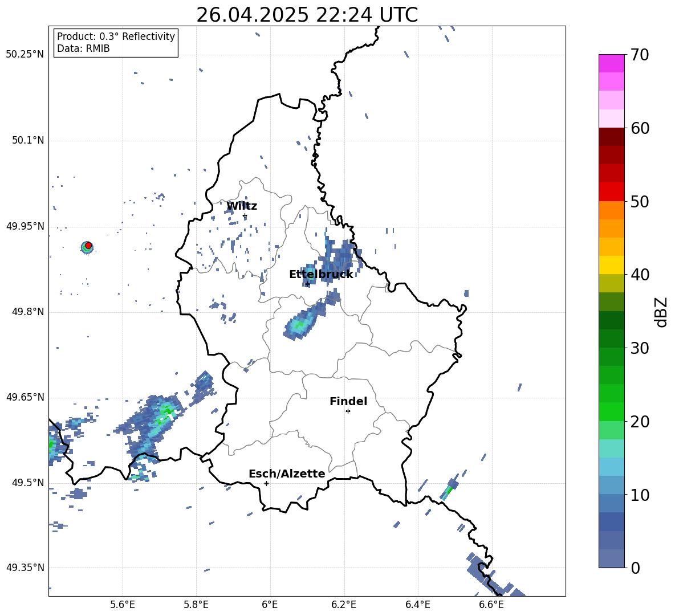Click the Product: 0.3° Reflectivity text
Image resolution: width=675 pixels, height=616 pixels.
point(116,36)
